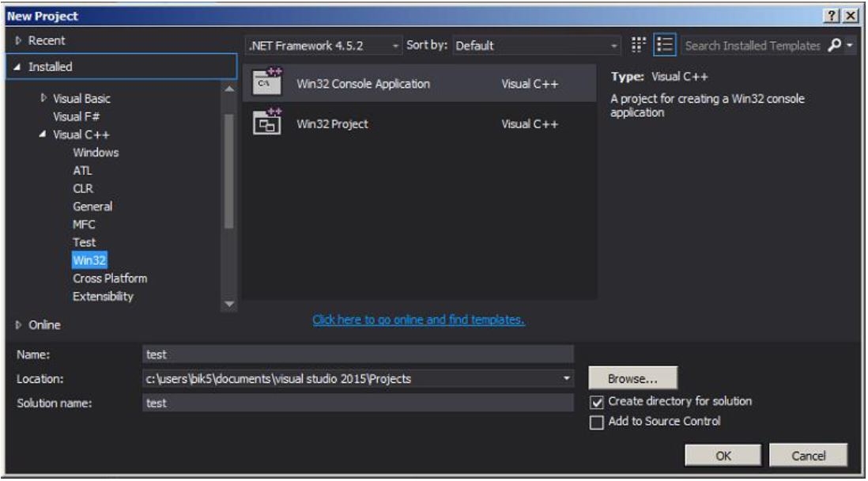
Task: Click the tree scrollbar up arrow
Action: click(228, 89)
